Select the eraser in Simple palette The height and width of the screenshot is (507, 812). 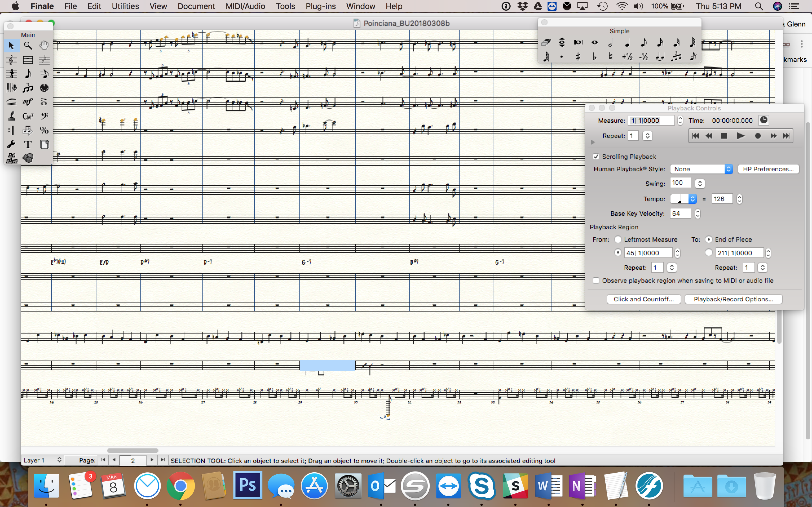pos(546,42)
